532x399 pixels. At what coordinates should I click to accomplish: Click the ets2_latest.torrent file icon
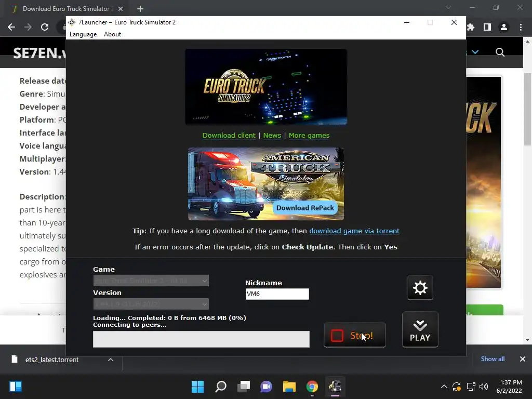point(14,360)
